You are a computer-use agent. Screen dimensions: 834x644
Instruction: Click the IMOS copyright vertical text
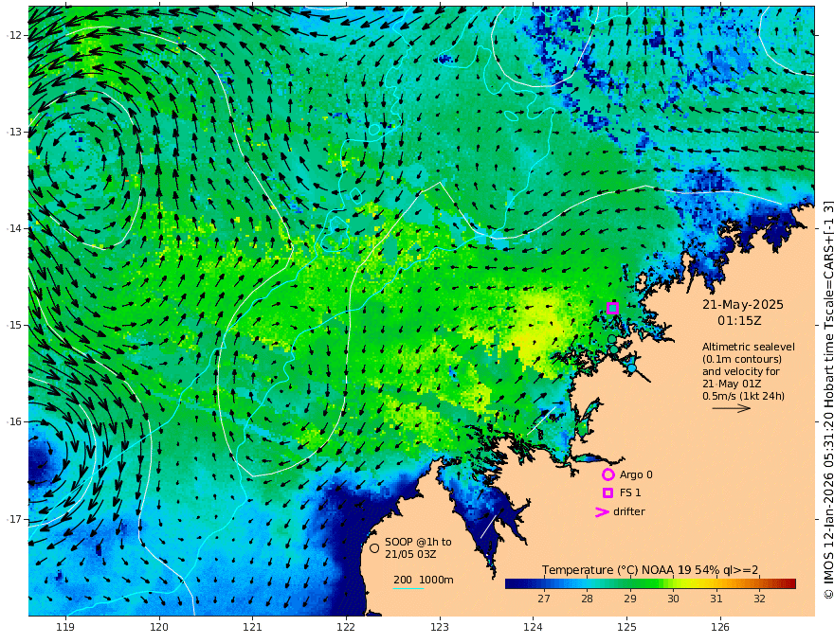pos(828,400)
